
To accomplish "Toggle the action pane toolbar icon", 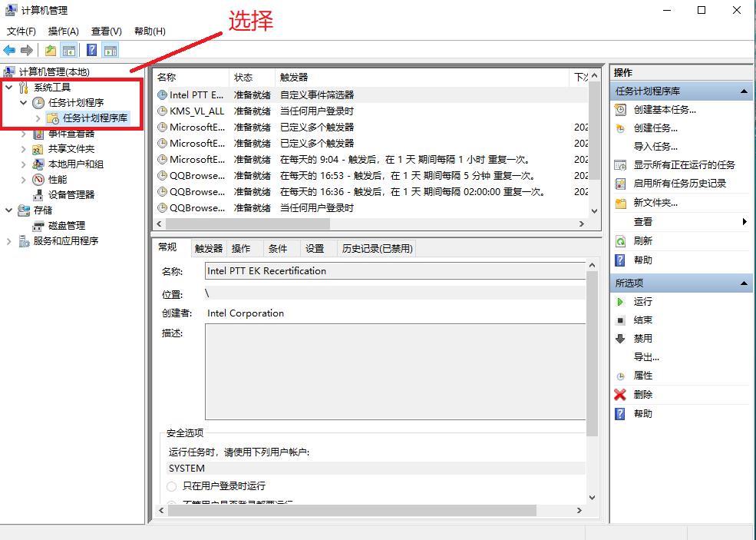I will (110, 49).
